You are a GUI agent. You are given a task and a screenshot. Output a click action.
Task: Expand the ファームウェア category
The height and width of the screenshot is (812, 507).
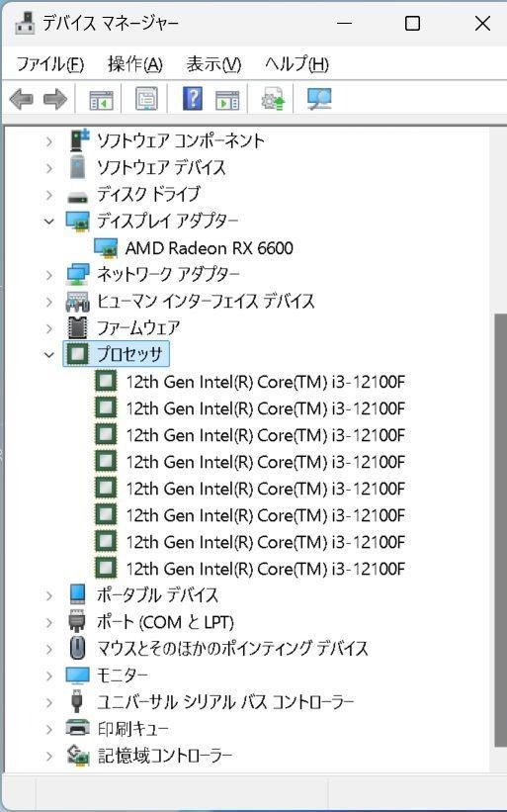[x=49, y=328]
